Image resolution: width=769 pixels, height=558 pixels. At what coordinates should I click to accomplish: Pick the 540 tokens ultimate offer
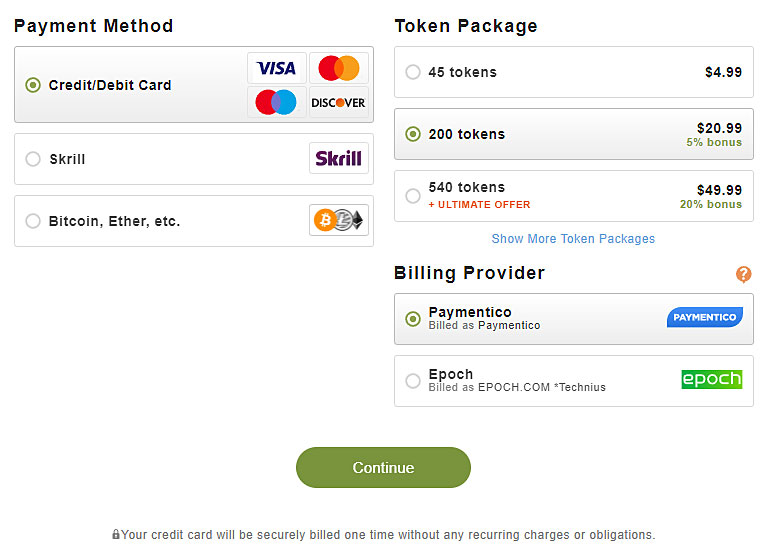coord(413,195)
